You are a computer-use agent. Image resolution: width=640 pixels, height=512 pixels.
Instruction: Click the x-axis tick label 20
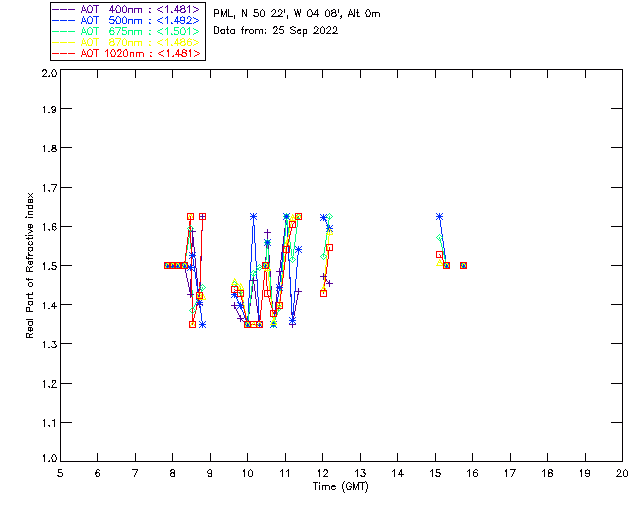(x=622, y=473)
